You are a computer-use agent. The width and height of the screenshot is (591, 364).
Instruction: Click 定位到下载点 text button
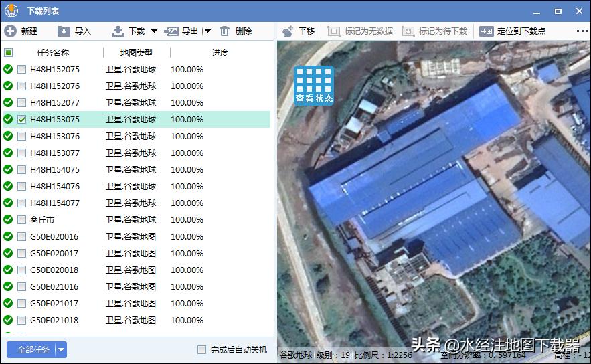(521, 31)
